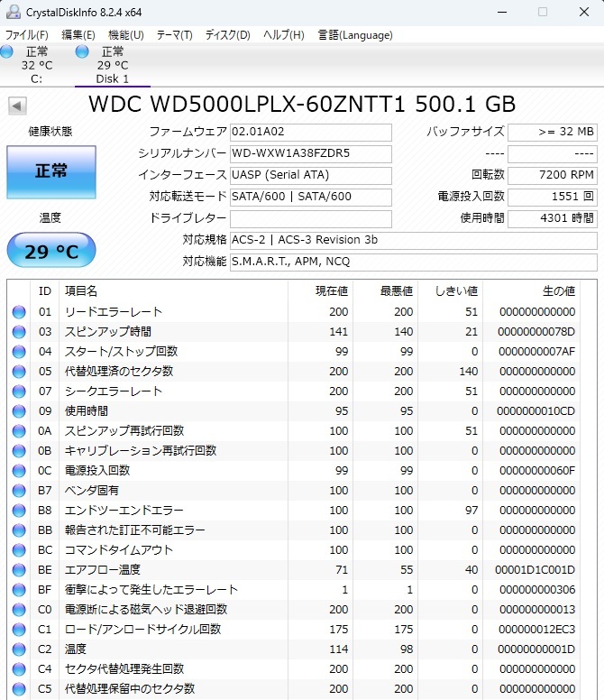604x700 pixels.
Task: Select the ACS-2 | ACS-3 Revision 3b standard field
Action: tap(414, 240)
